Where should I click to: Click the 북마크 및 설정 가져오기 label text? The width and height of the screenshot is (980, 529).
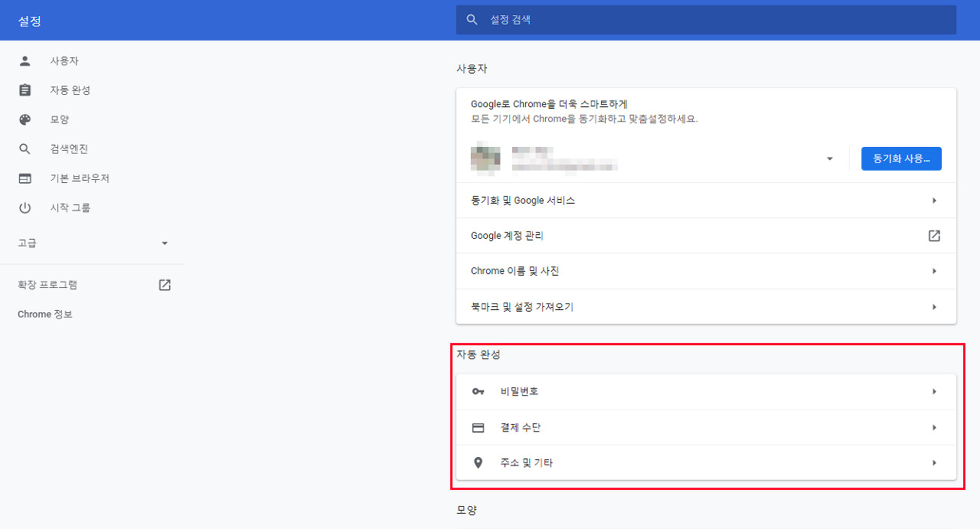tap(522, 307)
